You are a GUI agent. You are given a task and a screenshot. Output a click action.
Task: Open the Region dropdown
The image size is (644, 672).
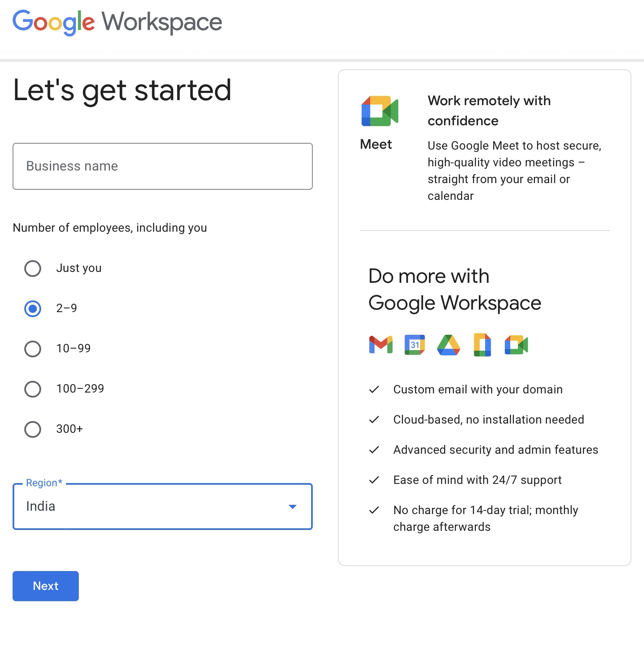click(x=163, y=507)
